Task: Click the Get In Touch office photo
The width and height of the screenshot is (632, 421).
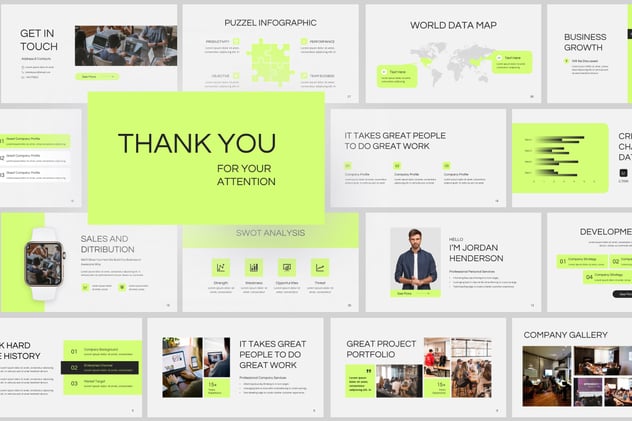Action: click(x=126, y=45)
